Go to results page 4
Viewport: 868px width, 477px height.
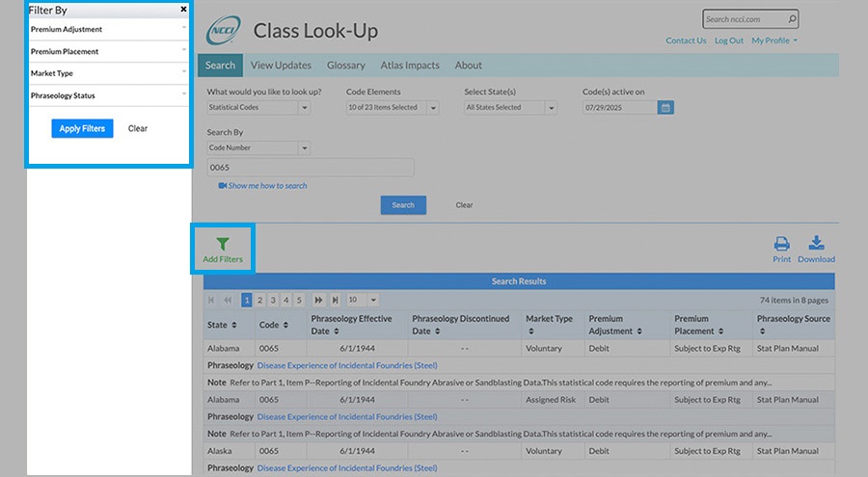[286, 300]
